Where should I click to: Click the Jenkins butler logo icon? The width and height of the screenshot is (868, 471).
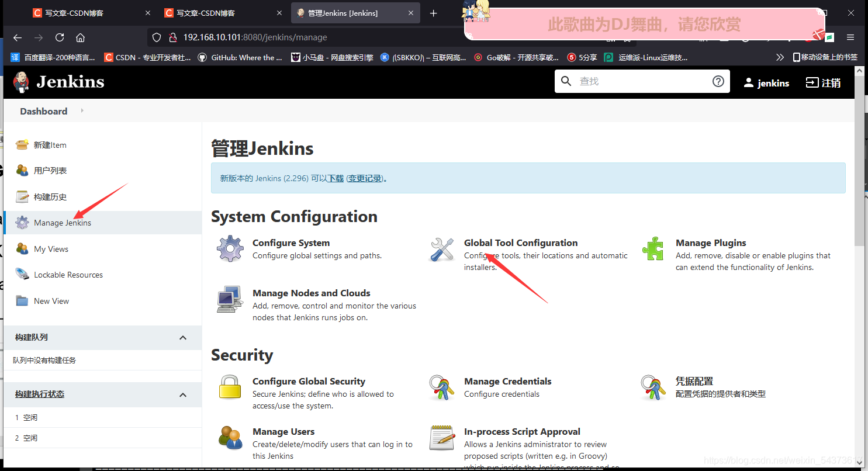tap(22, 82)
